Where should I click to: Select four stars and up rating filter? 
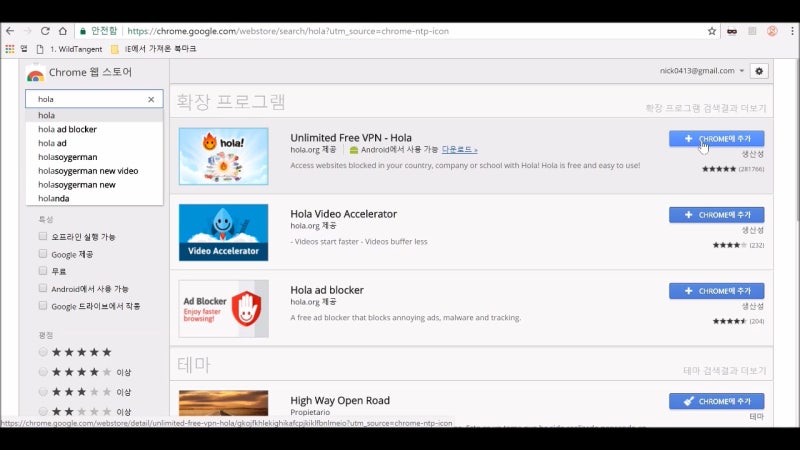[x=43, y=372]
